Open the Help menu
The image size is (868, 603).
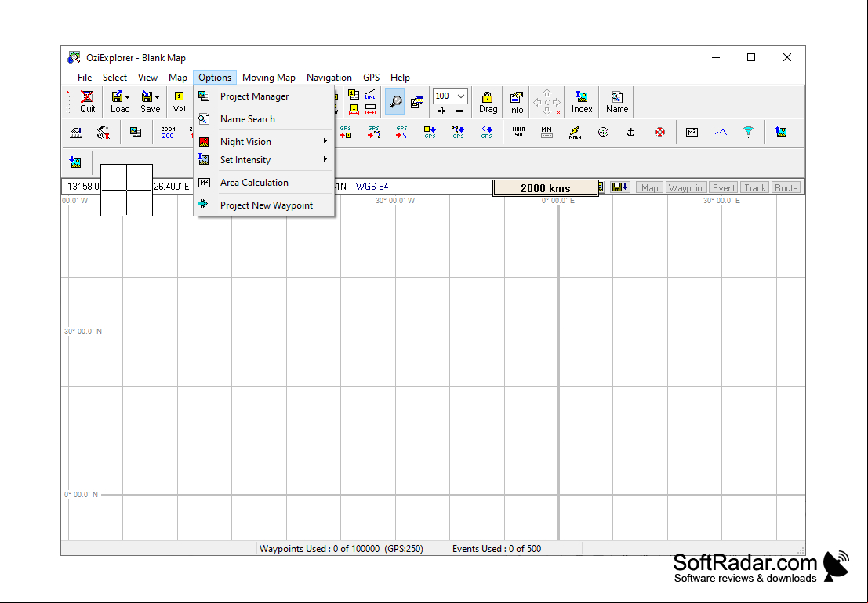point(400,78)
